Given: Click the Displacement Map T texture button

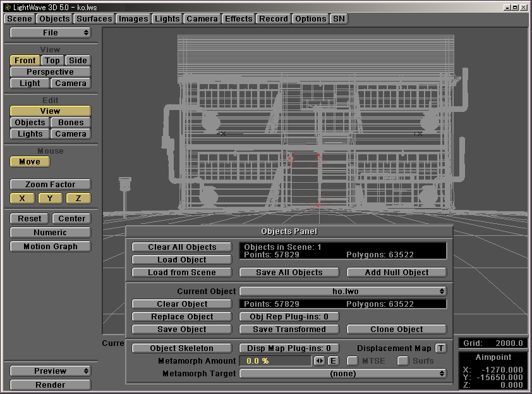Looking at the screenshot, I should point(441,348).
